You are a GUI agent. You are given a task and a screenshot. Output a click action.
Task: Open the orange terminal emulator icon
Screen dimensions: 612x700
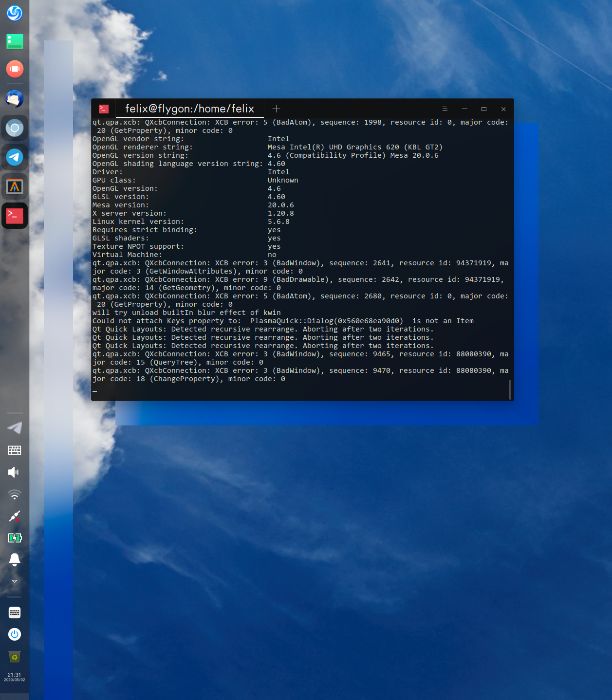click(14, 186)
